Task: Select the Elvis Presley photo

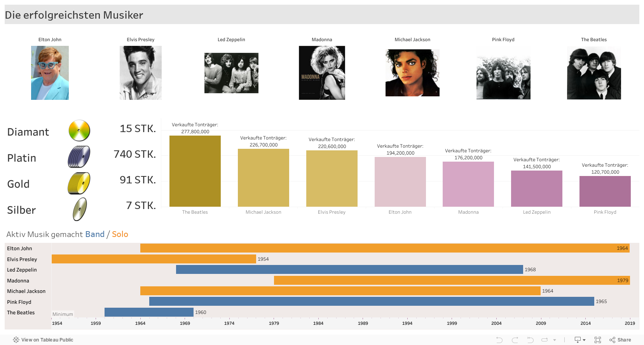Action: 141,73
